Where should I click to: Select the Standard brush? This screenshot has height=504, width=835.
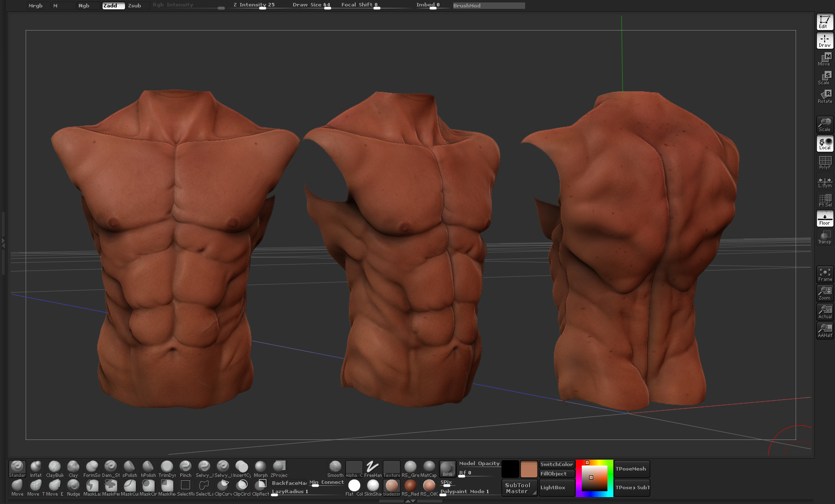click(x=17, y=469)
